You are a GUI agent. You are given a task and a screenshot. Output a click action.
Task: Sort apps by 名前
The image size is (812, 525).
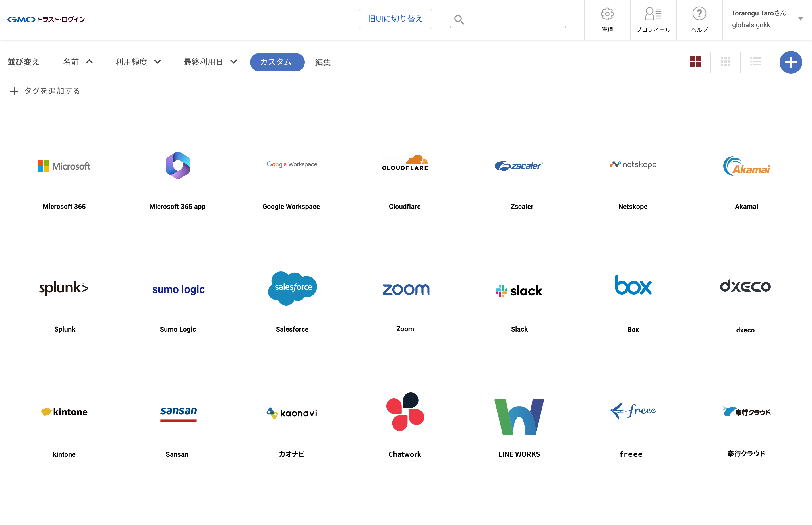click(78, 62)
